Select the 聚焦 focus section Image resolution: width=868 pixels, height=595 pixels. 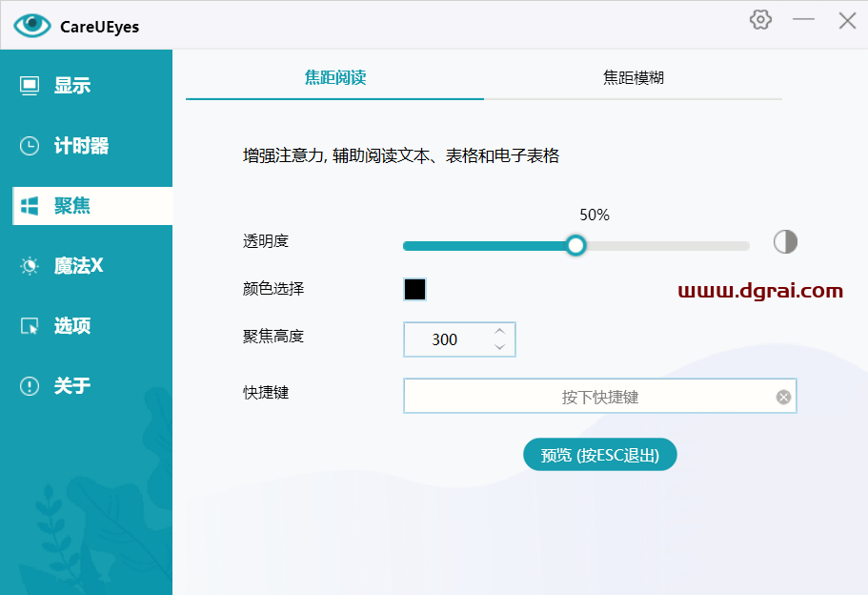92,206
